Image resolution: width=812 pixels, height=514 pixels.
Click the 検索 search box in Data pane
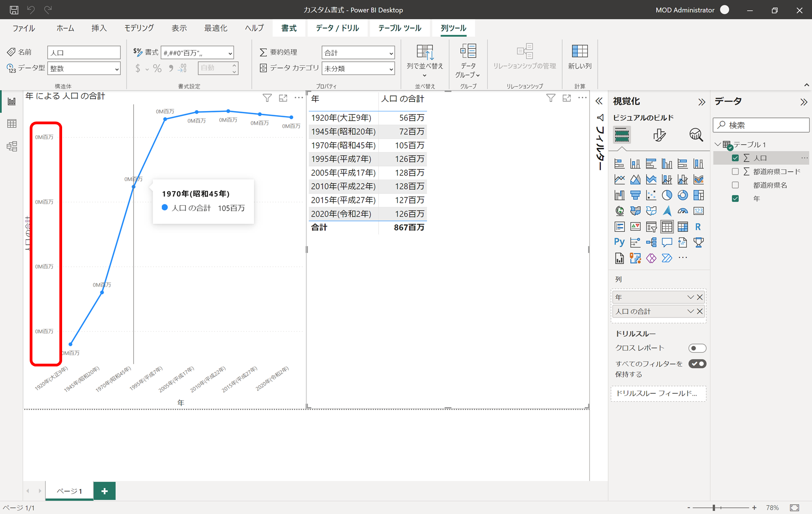coord(761,125)
